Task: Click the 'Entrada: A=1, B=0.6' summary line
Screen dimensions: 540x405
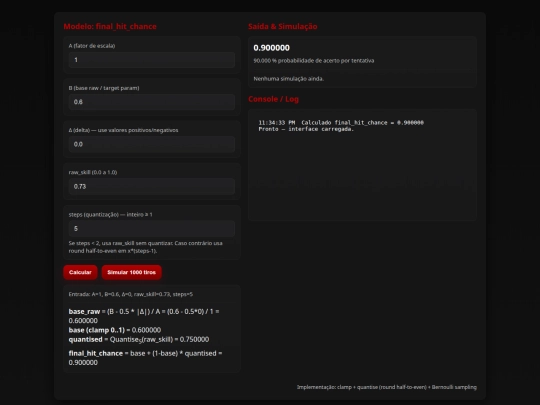Action: [131, 294]
